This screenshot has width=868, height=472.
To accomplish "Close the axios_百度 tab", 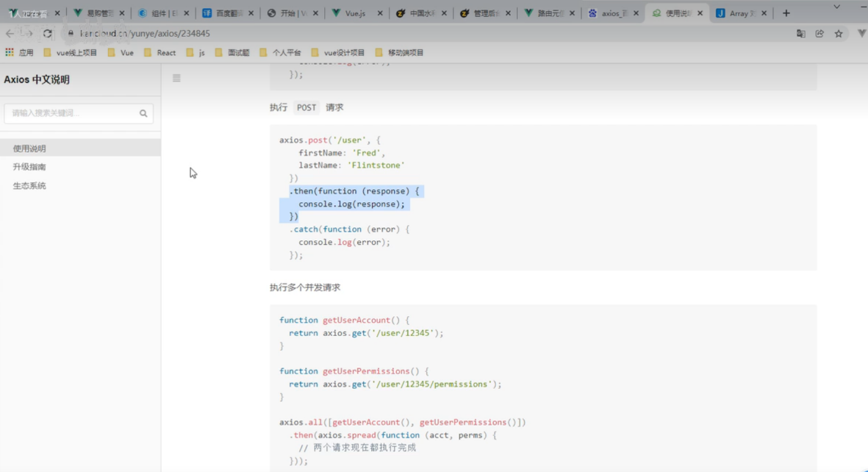I will point(636,13).
